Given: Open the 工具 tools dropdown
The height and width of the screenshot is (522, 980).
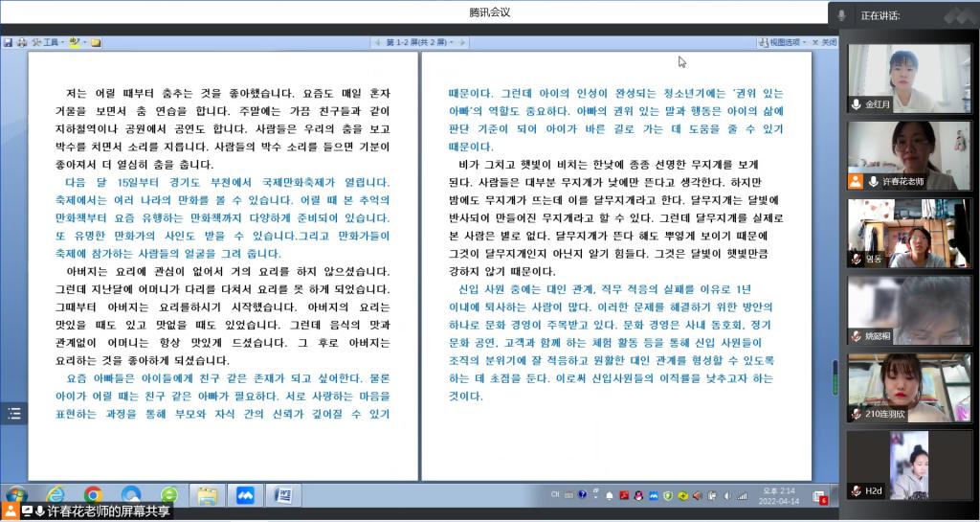Looking at the screenshot, I should [48, 42].
